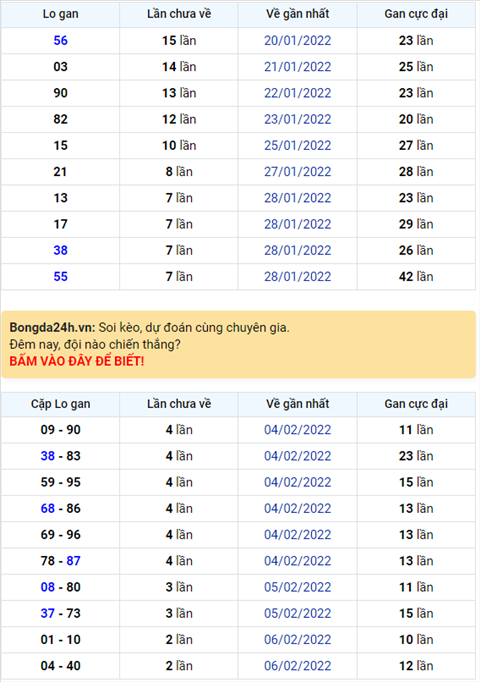Select lo gan cell 90
Image resolution: width=480 pixels, height=682 pixels.
pos(60,93)
